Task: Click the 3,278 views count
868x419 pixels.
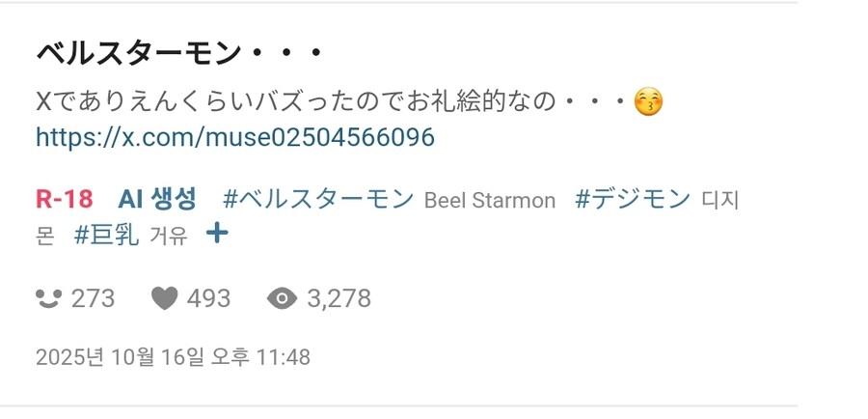Action: (339, 299)
